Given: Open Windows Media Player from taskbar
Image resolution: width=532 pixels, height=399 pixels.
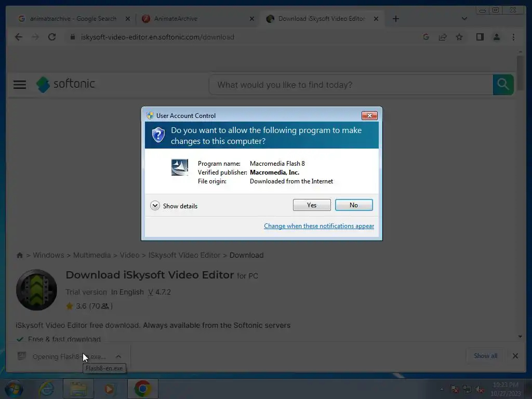Looking at the screenshot, I should [x=109, y=389].
